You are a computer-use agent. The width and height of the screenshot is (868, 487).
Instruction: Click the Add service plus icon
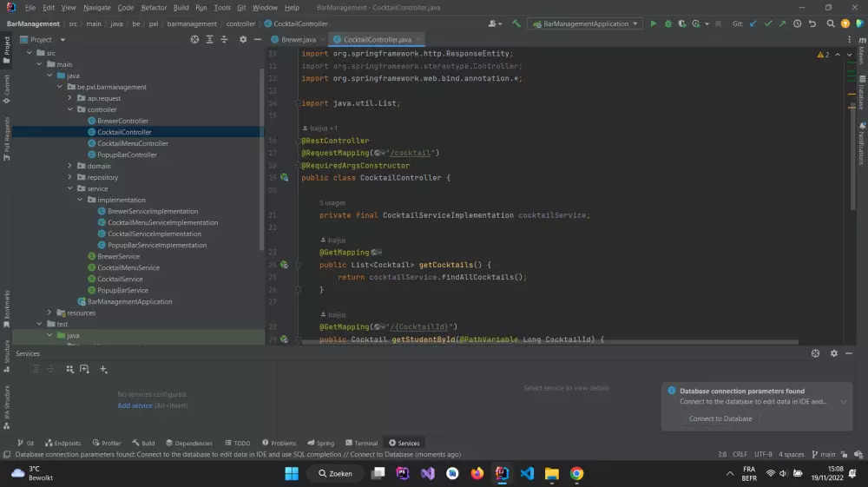coord(103,369)
